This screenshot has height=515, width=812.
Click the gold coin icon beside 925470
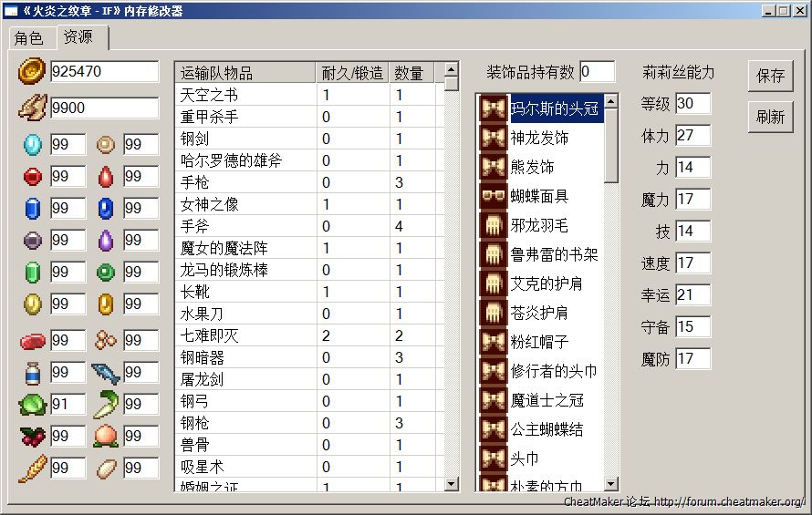click(x=32, y=71)
